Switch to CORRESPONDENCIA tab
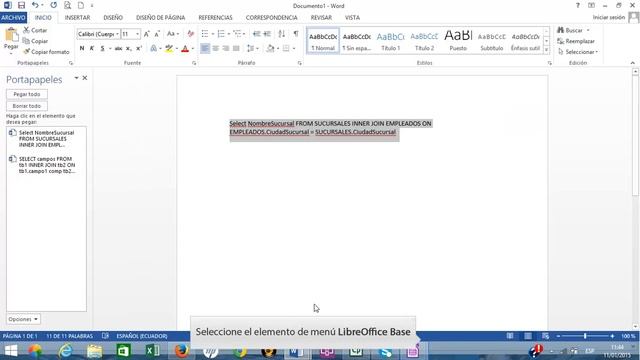This screenshot has width=640, height=360. click(271, 18)
